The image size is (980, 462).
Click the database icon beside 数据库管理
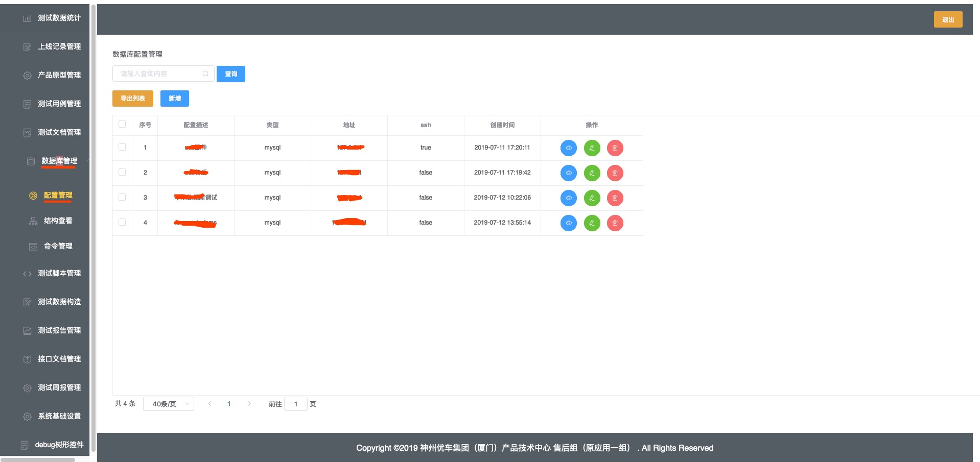coord(31,161)
